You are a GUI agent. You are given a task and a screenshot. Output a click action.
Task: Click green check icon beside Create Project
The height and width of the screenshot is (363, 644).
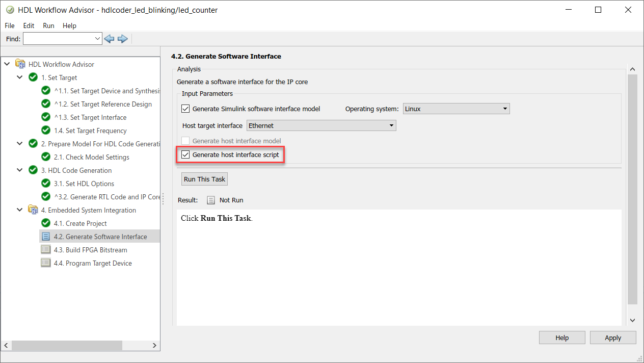(x=46, y=223)
